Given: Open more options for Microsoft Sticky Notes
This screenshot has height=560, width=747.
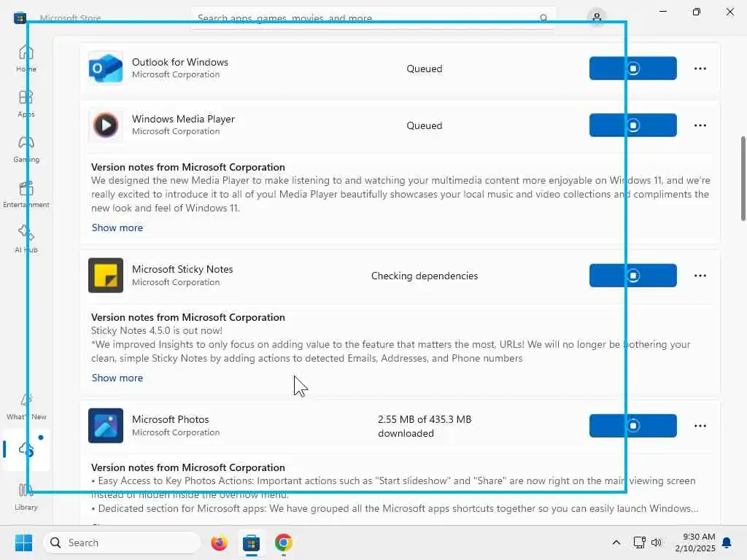Looking at the screenshot, I should pyautogui.click(x=700, y=276).
